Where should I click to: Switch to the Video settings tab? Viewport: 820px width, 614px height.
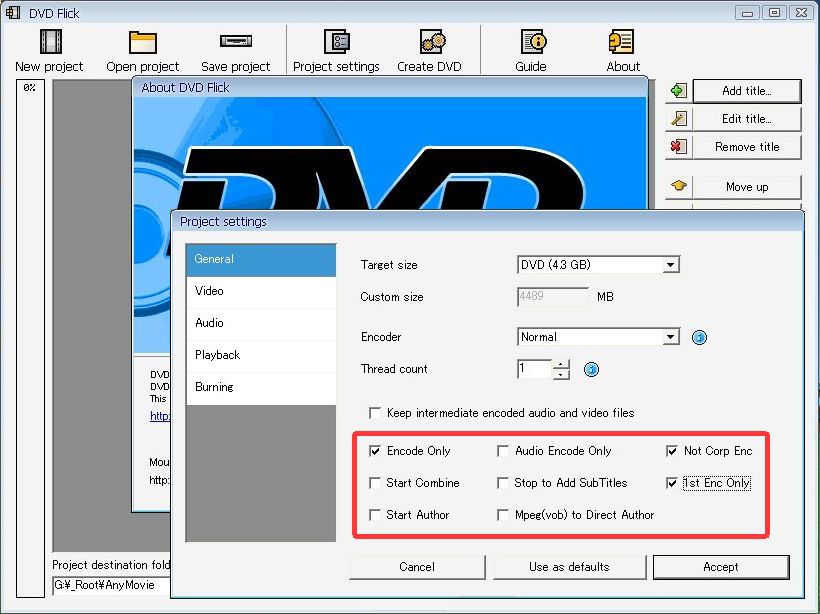[x=261, y=292]
